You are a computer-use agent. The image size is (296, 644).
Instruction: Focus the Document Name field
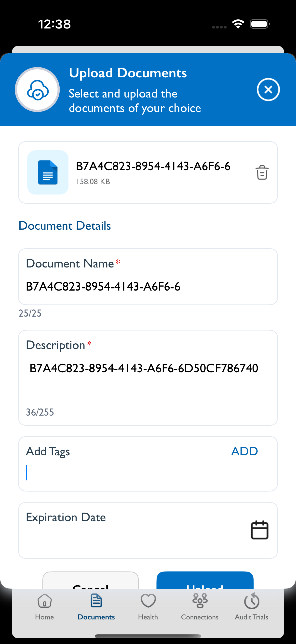pyautogui.click(x=148, y=277)
